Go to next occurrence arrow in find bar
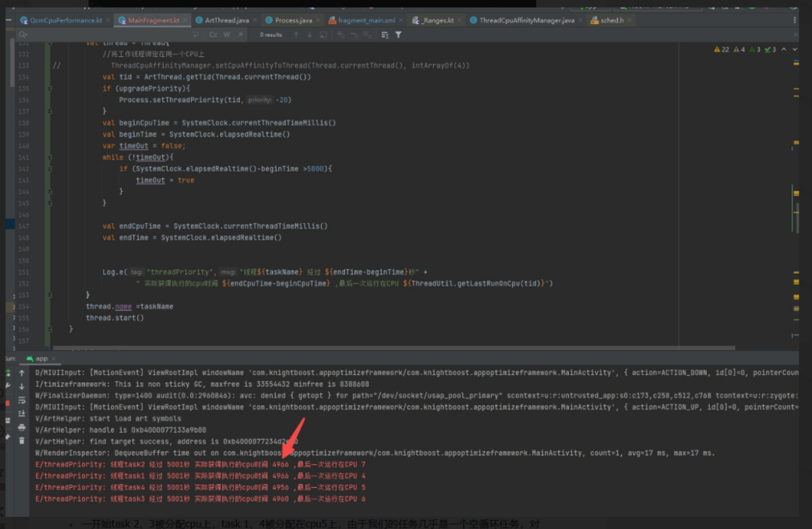 click(x=310, y=35)
